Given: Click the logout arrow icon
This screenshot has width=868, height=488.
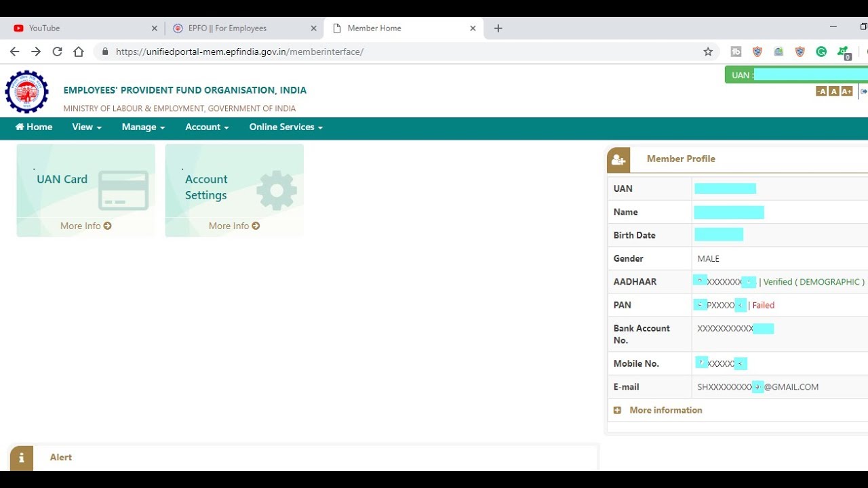Looking at the screenshot, I should pos(863,91).
